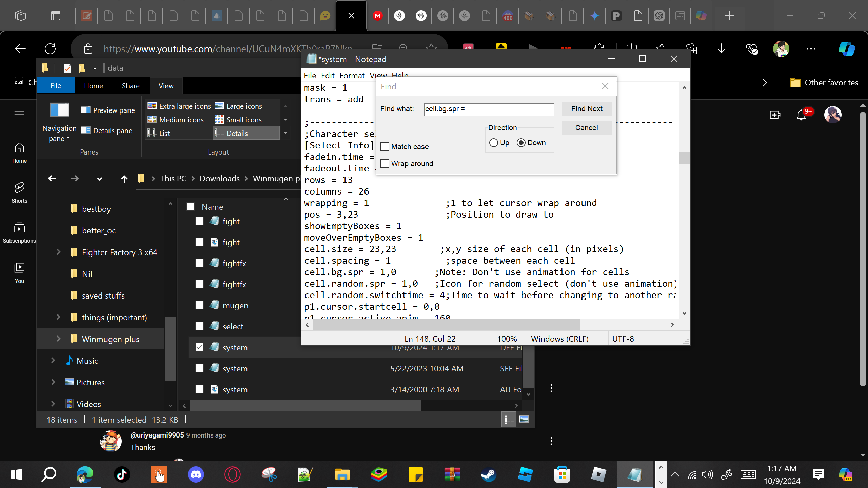The height and width of the screenshot is (488, 868).
Task: Click the browser downloads icon
Action: (722, 49)
